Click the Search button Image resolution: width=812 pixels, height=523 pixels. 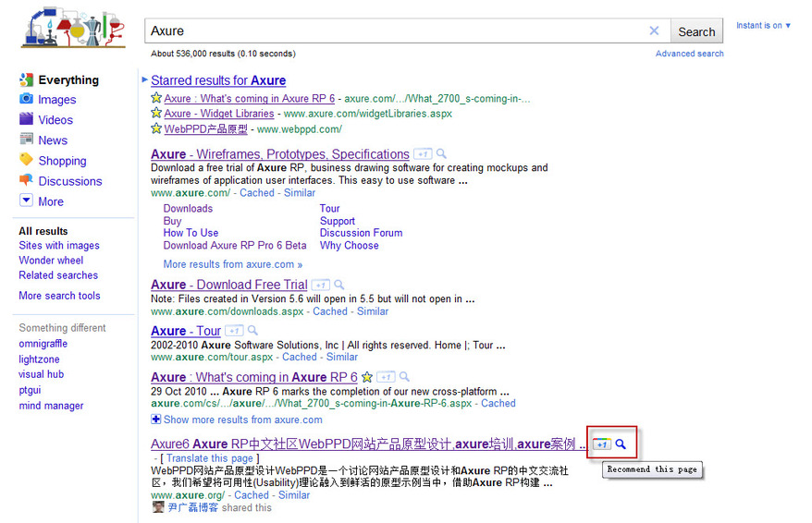[x=696, y=31]
